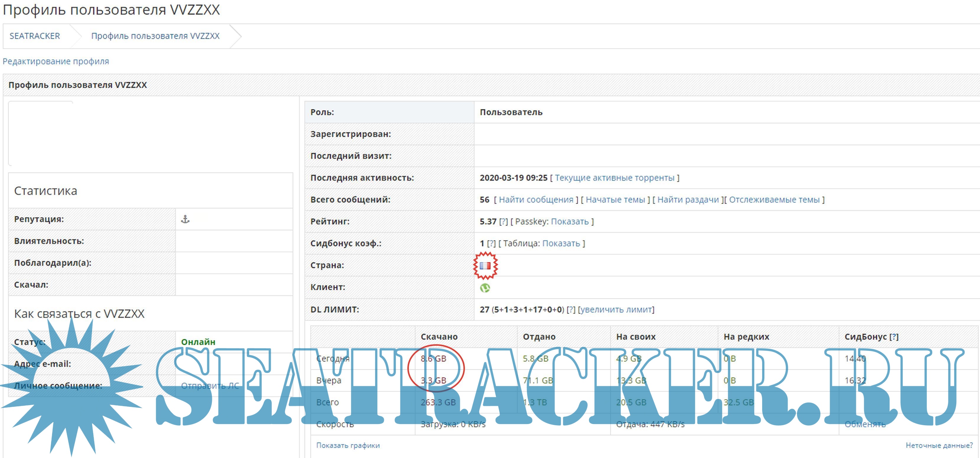The width and height of the screenshot is (980, 458).
Task: Go to SEATRACKER breadcrumb
Action: pyautogui.click(x=35, y=36)
